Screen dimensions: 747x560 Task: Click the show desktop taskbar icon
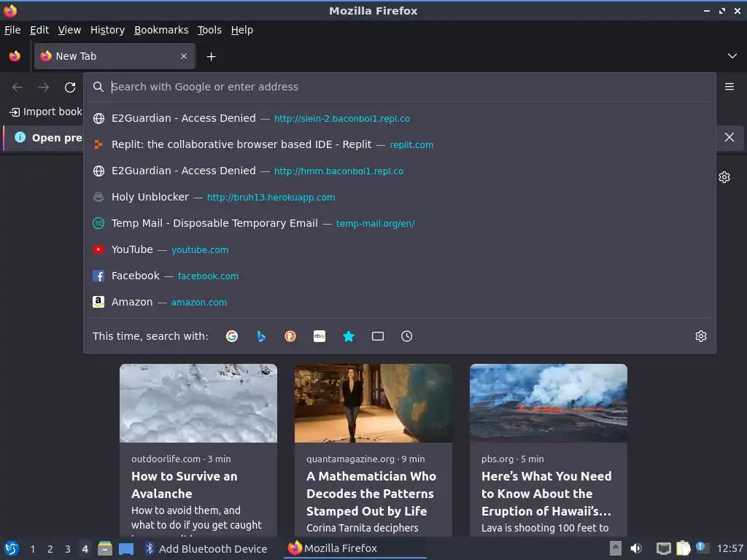point(126,549)
